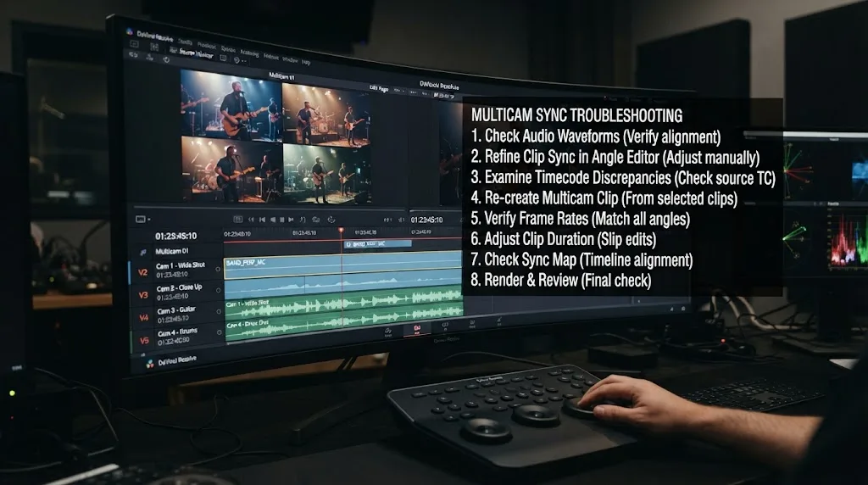This screenshot has width=868, height=485.
Task: Click the V3 track label
Action: 143,295
